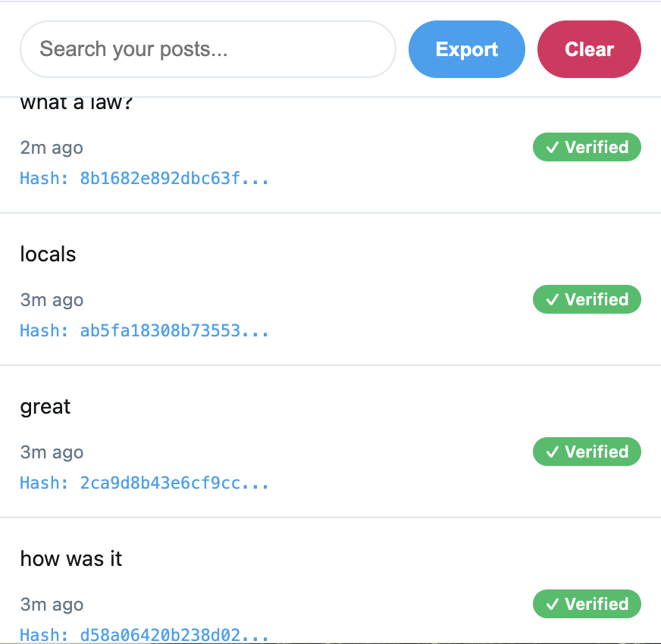Click the checkmark icon on "locals" Verified badge
Viewport: 661px width, 644px height.
tap(553, 299)
